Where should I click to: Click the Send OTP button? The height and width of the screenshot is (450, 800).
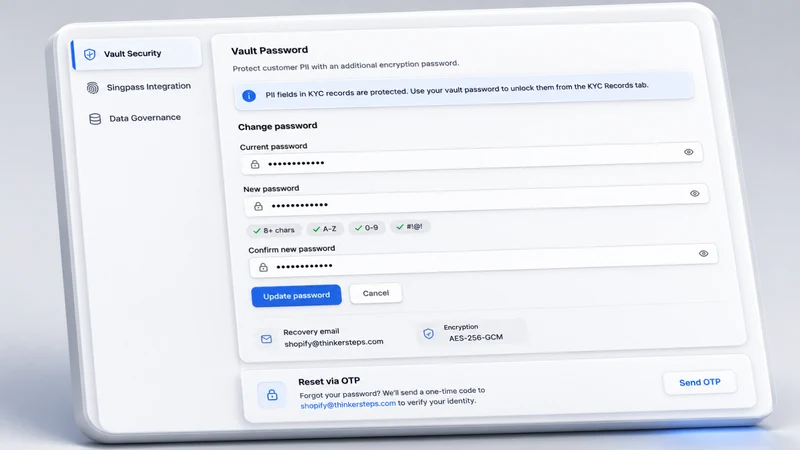pos(699,382)
